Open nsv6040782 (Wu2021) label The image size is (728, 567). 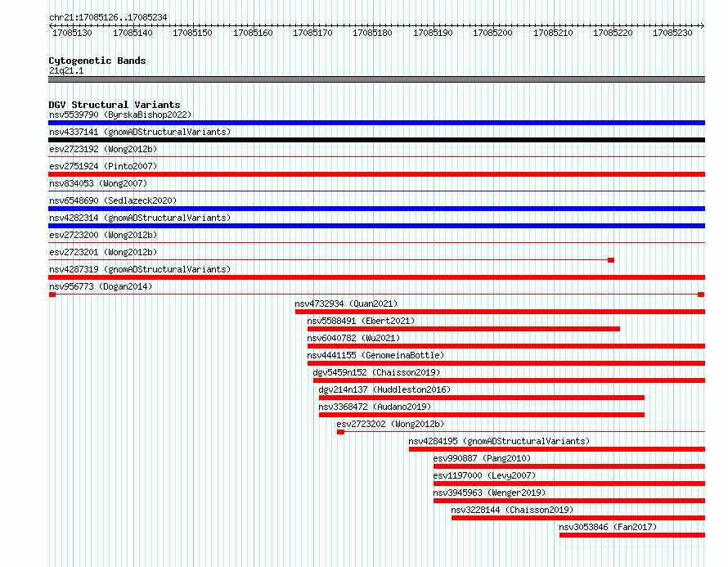pyautogui.click(x=353, y=338)
